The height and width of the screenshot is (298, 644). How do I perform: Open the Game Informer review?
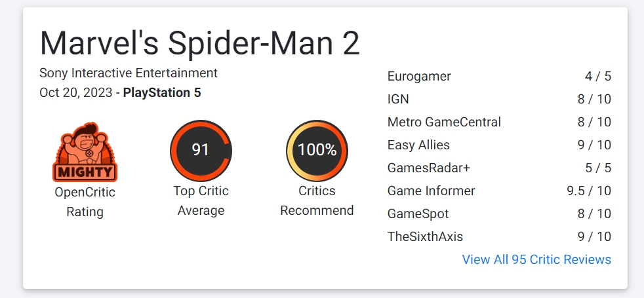point(431,191)
